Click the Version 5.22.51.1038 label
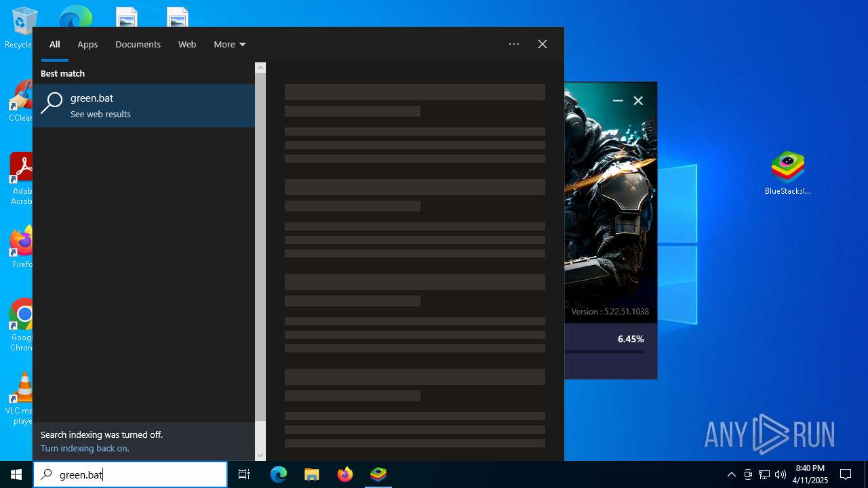 click(x=610, y=312)
